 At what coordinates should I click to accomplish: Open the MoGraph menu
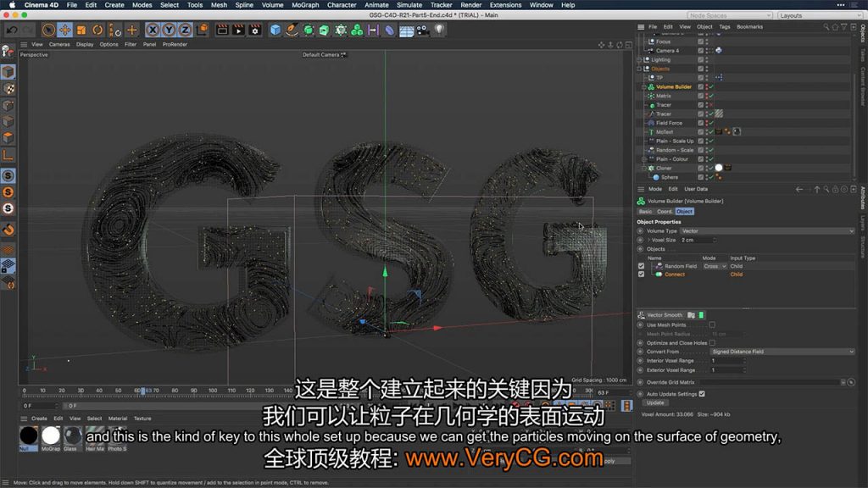pyautogui.click(x=305, y=5)
